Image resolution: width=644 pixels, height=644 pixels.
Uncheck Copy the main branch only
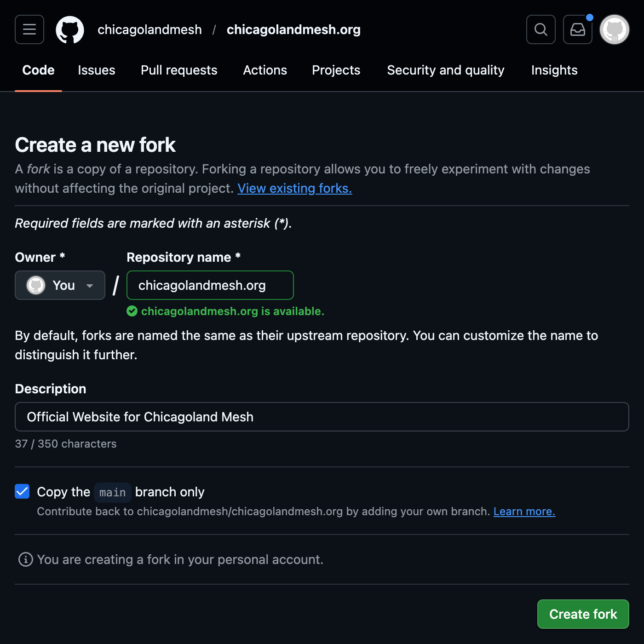pyautogui.click(x=22, y=491)
